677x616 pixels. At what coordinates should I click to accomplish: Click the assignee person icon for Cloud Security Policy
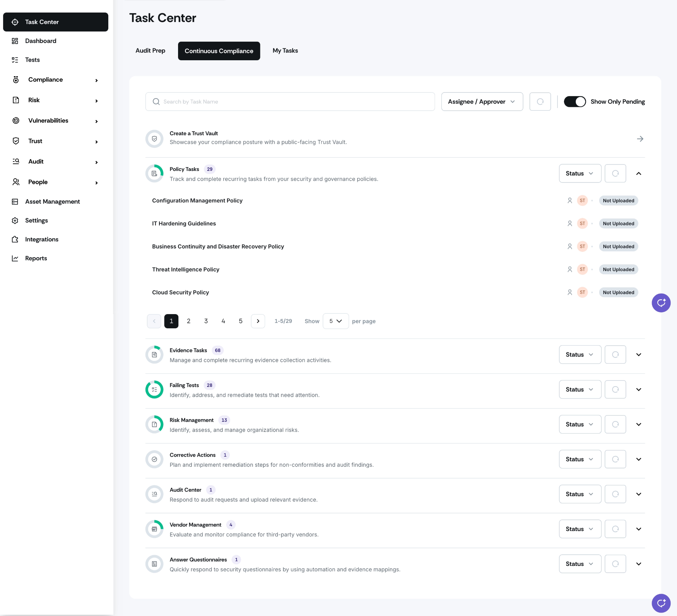click(x=570, y=292)
